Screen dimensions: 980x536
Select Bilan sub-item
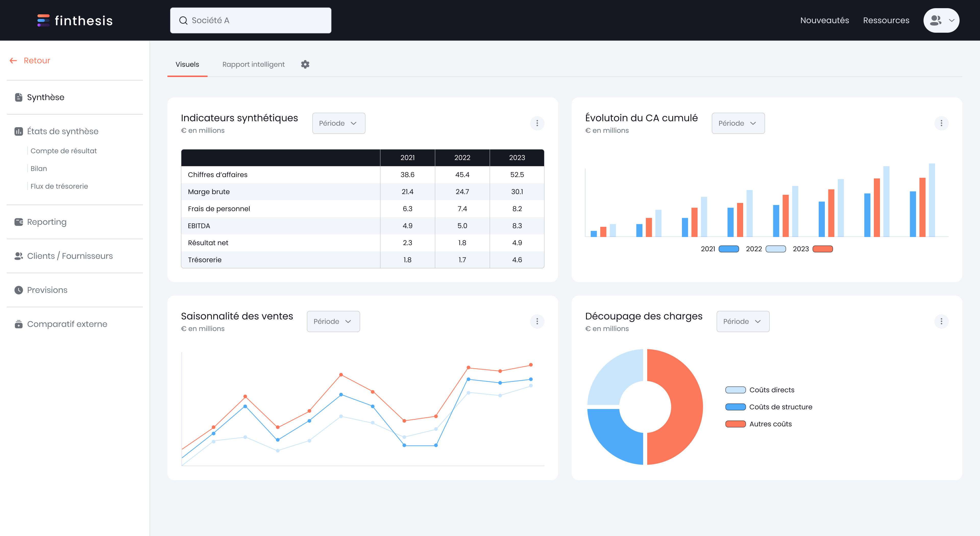pos(39,169)
